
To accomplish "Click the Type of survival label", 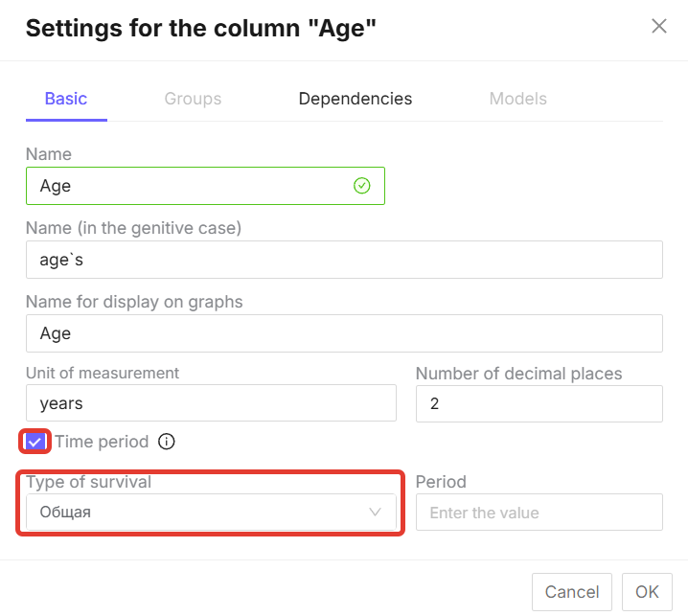I will 88,482.
